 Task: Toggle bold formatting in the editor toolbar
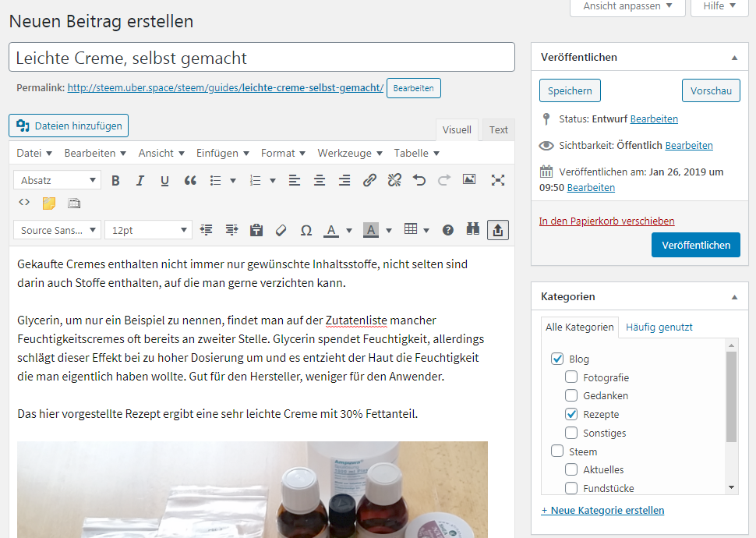[x=115, y=180]
